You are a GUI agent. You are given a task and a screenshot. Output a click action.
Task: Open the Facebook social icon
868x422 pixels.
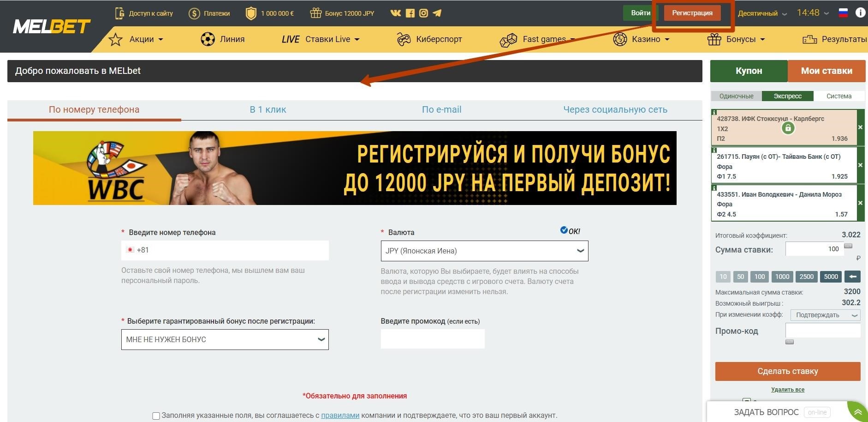[410, 13]
